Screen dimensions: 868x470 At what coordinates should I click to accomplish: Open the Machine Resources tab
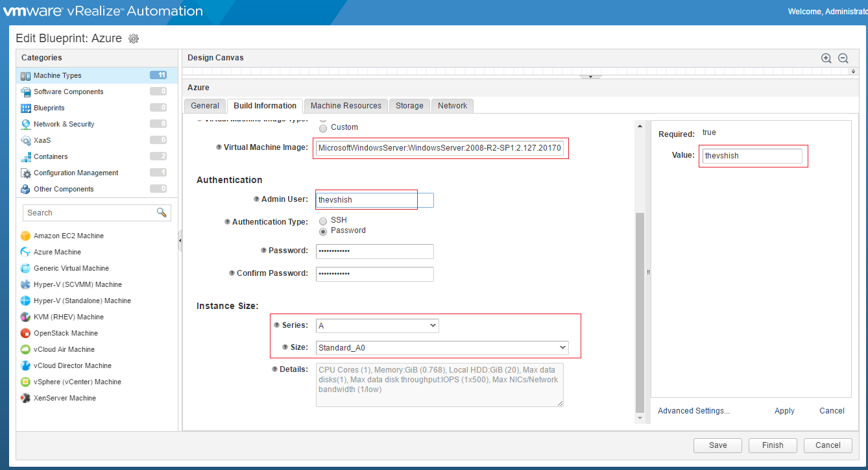[x=345, y=105]
